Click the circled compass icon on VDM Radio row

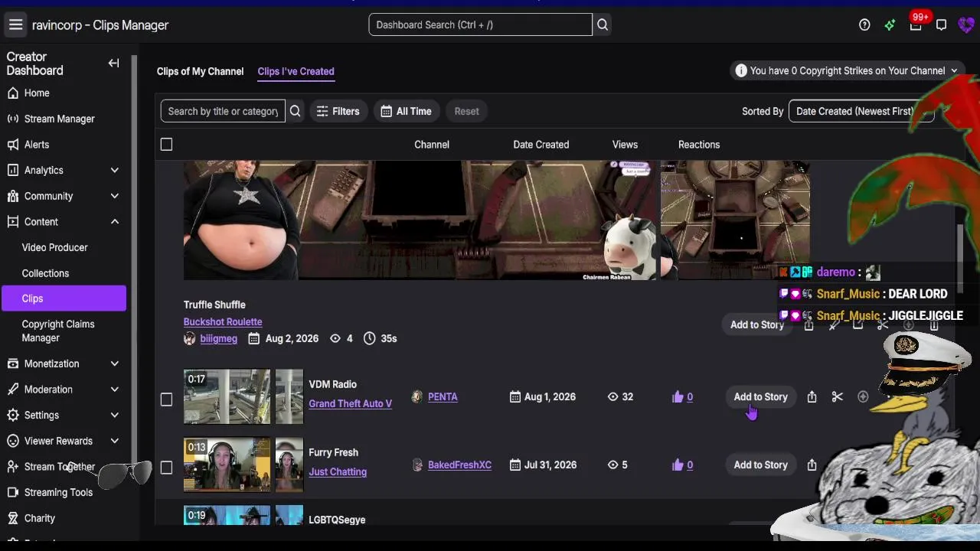[x=863, y=396]
